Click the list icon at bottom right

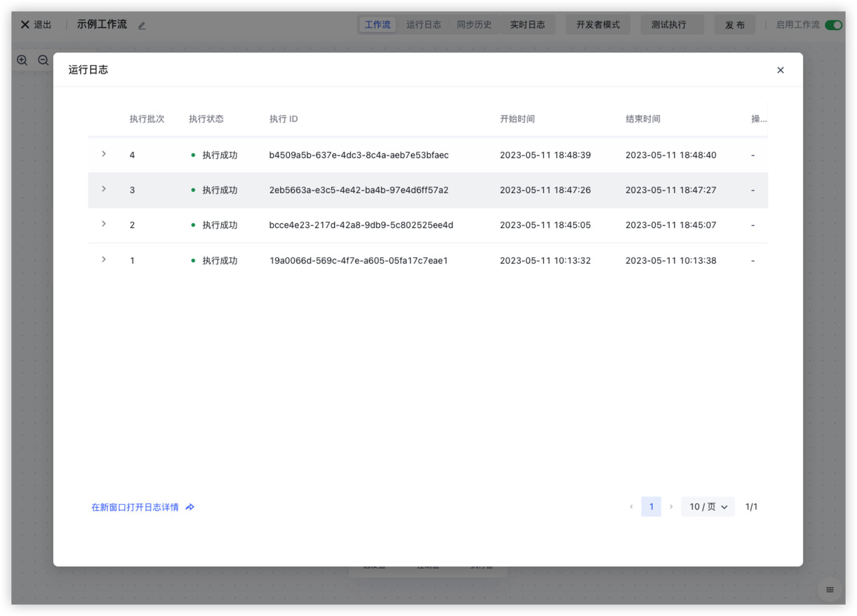829,590
